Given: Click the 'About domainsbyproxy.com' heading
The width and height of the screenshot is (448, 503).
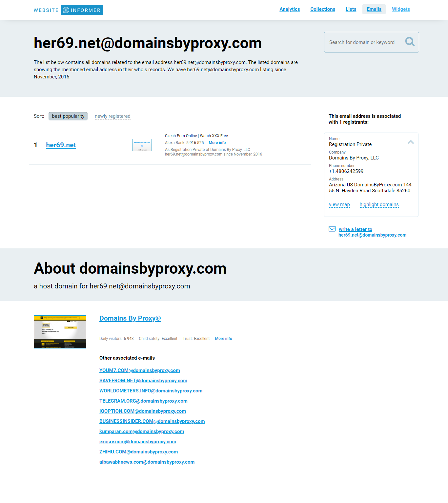Looking at the screenshot, I should [x=130, y=268].
